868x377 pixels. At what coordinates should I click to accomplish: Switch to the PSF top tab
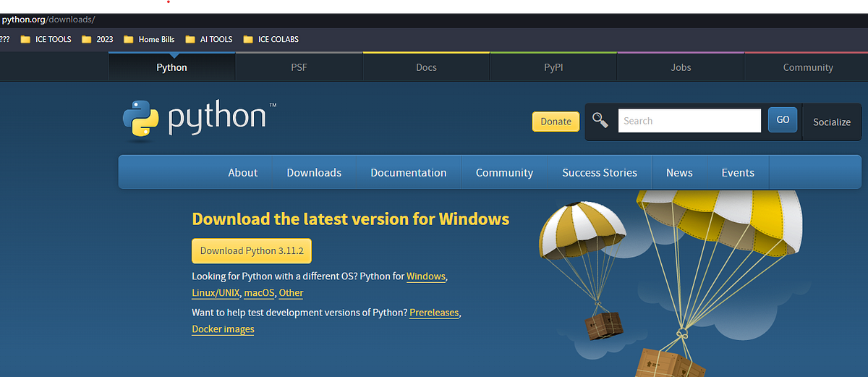299,67
